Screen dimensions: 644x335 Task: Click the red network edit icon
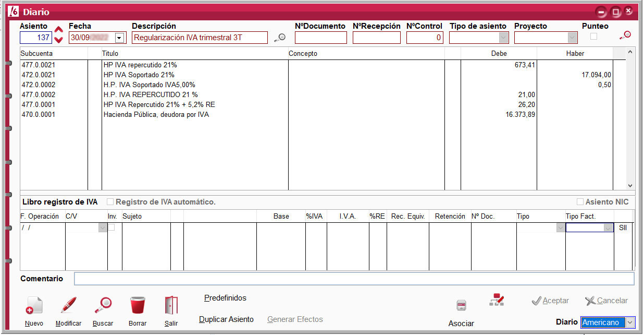click(497, 300)
